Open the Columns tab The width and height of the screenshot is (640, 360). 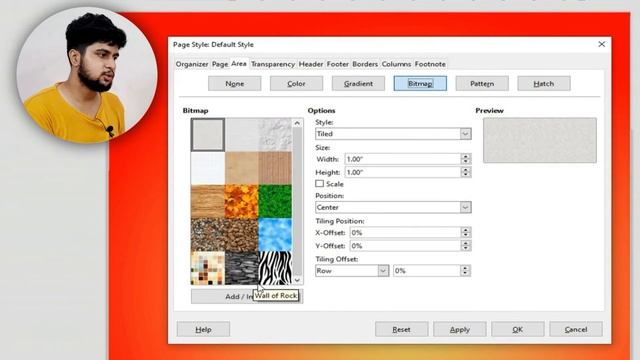396,64
